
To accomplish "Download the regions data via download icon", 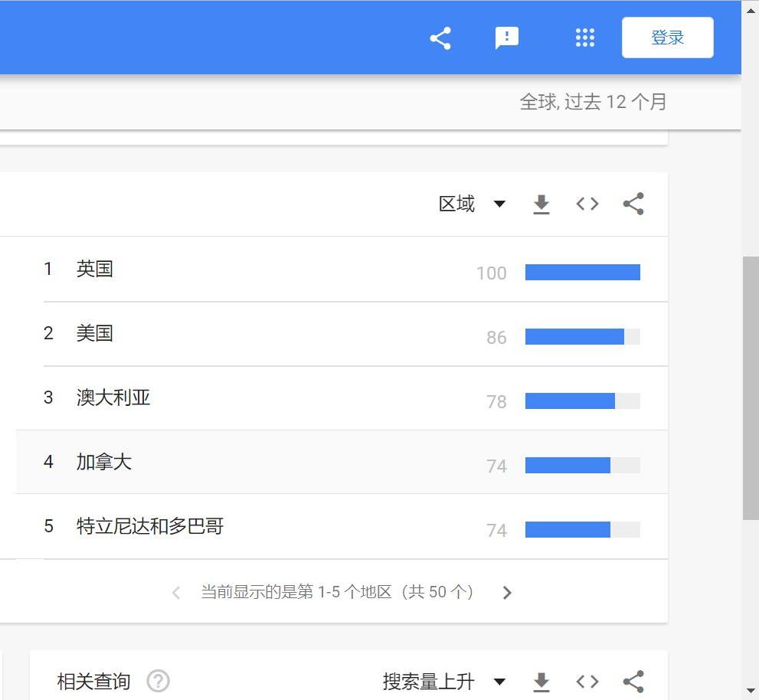I will point(541,204).
